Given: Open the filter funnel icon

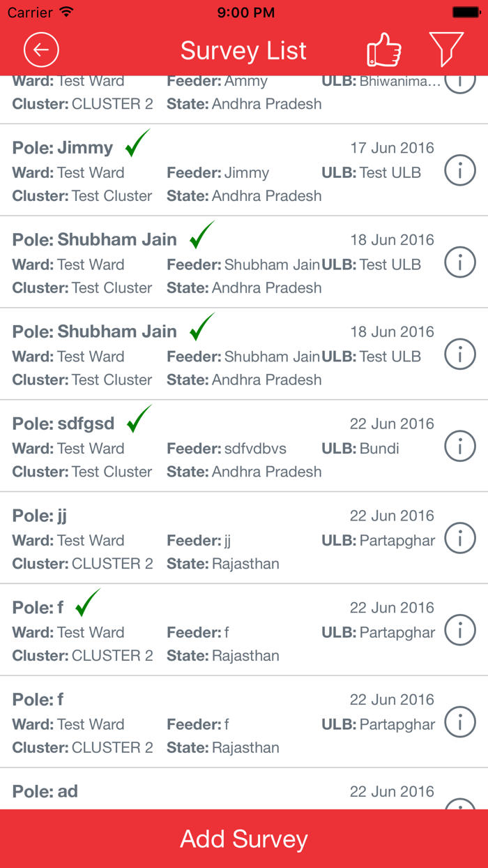Looking at the screenshot, I should point(446,49).
